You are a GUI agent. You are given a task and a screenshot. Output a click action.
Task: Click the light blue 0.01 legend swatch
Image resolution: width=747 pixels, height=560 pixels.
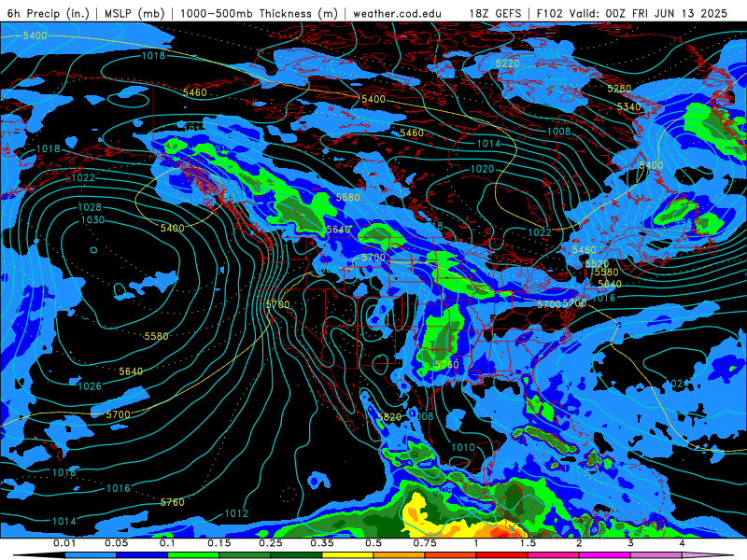click(x=91, y=555)
